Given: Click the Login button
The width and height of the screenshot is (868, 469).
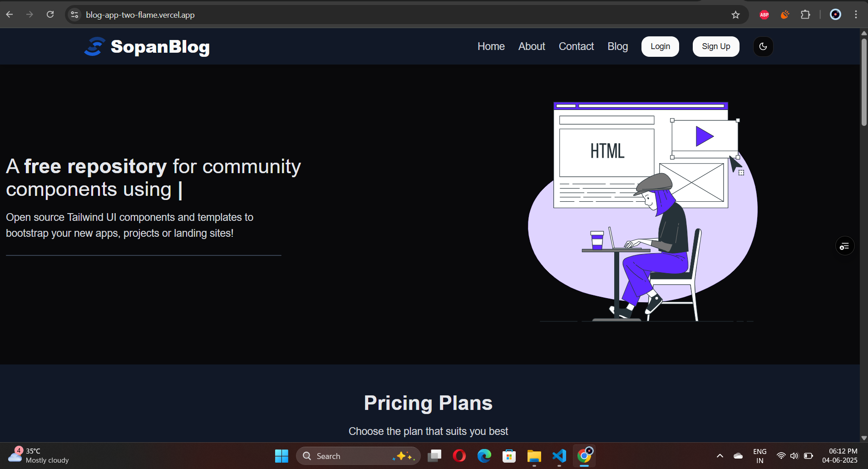Looking at the screenshot, I should [660, 46].
